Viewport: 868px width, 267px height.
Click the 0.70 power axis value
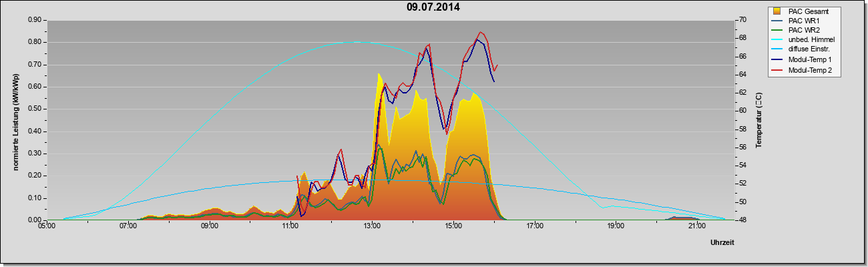[35, 65]
